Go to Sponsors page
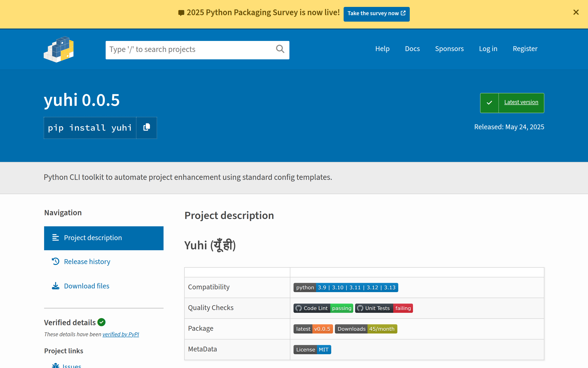Viewport: 588px width, 368px height. click(x=449, y=49)
